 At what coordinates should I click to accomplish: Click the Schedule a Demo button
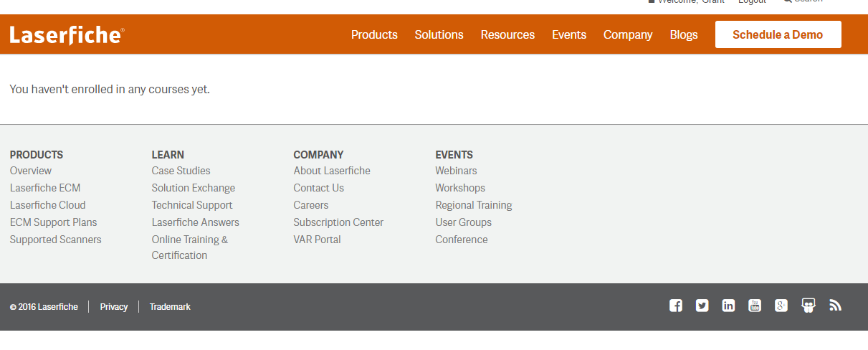pos(778,34)
